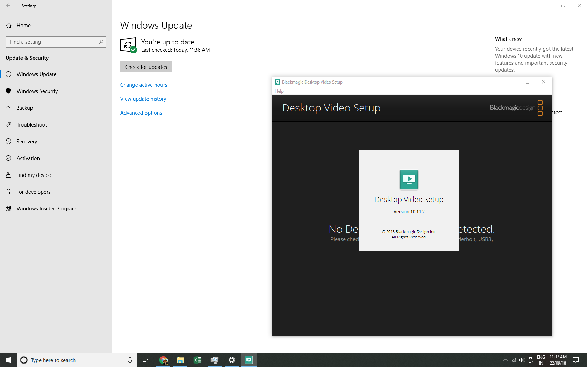
Task: Click the network Wi-Fi tray icon
Action: (x=514, y=360)
